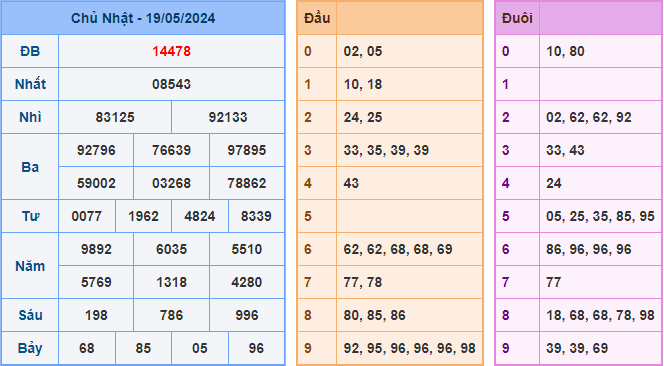This screenshot has height=366, width=664.
Task: Select Đầu values 80, 85, 86
Action: (x=375, y=316)
